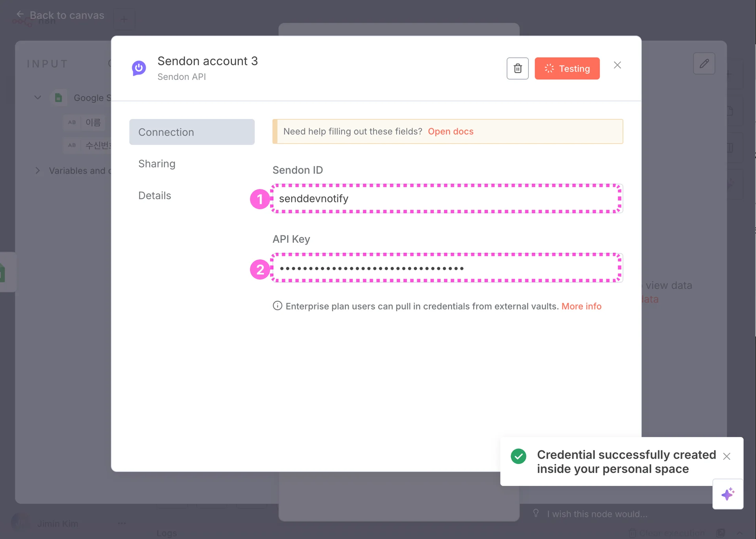Click the Testing button
This screenshot has width=756, height=539.
567,69
